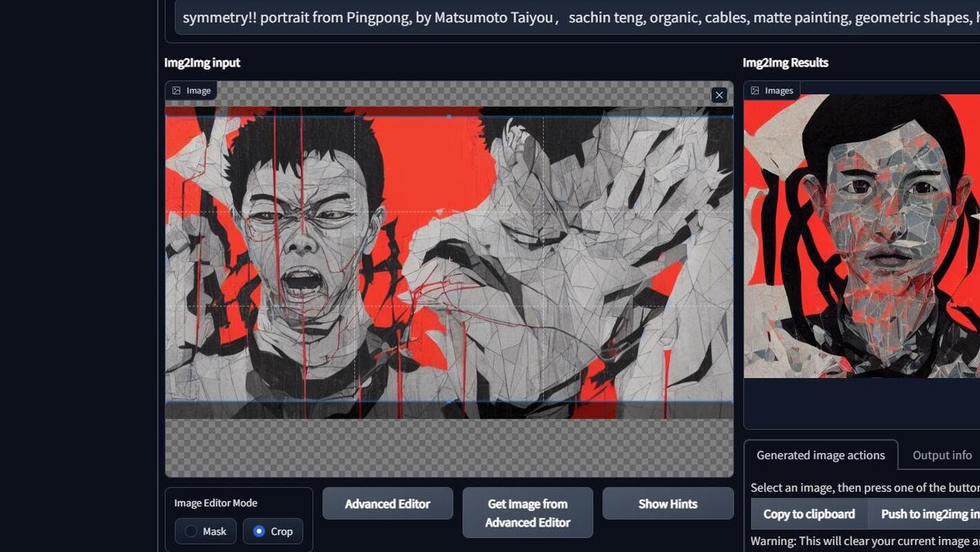Click the image icon on the Image label
This screenshot has height=552, width=980.
(x=176, y=91)
